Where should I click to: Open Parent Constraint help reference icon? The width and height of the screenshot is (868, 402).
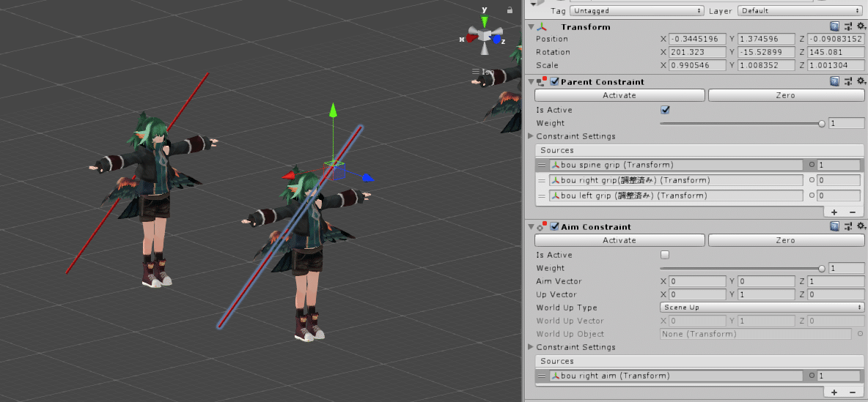834,81
